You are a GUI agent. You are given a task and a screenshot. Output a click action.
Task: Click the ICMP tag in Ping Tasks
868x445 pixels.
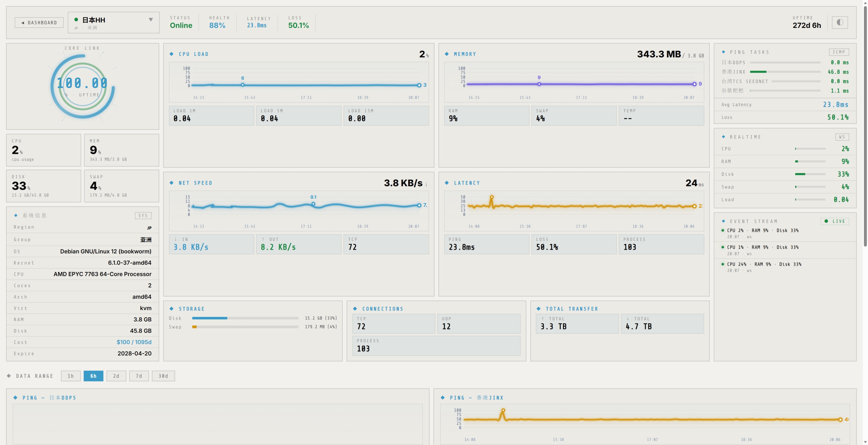coord(839,52)
